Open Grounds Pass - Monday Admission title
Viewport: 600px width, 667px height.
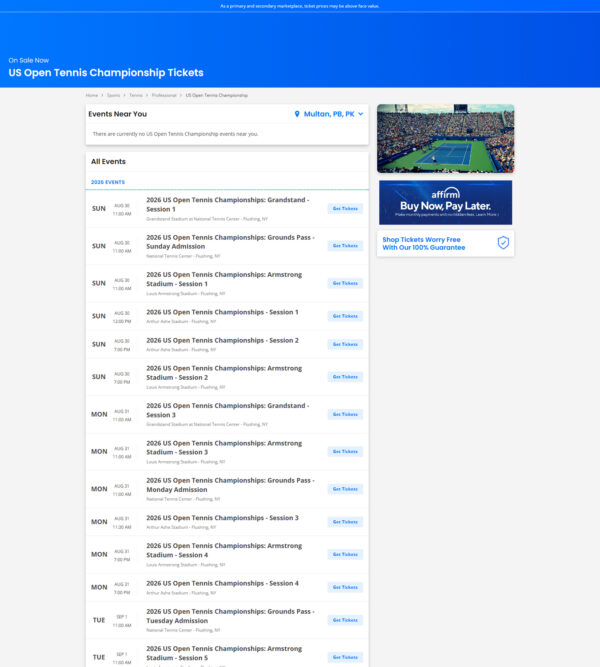230,485
